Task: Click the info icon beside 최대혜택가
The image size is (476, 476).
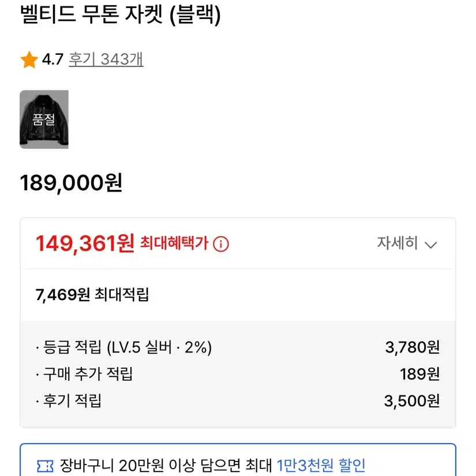Action: coord(221,244)
